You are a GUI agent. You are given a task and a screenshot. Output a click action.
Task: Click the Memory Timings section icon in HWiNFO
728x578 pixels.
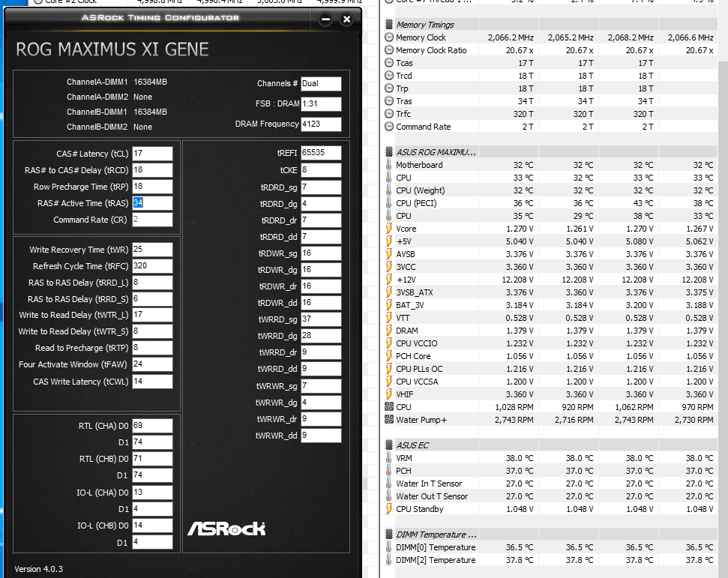pos(389,25)
